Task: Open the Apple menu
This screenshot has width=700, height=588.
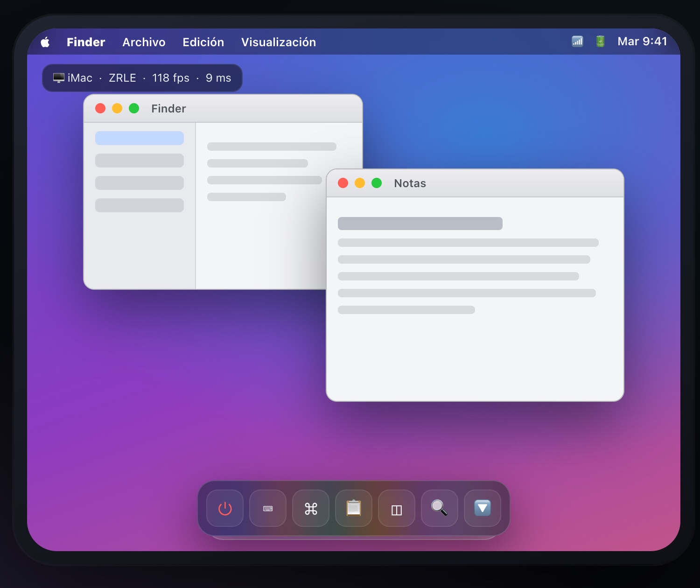Action: [x=45, y=42]
